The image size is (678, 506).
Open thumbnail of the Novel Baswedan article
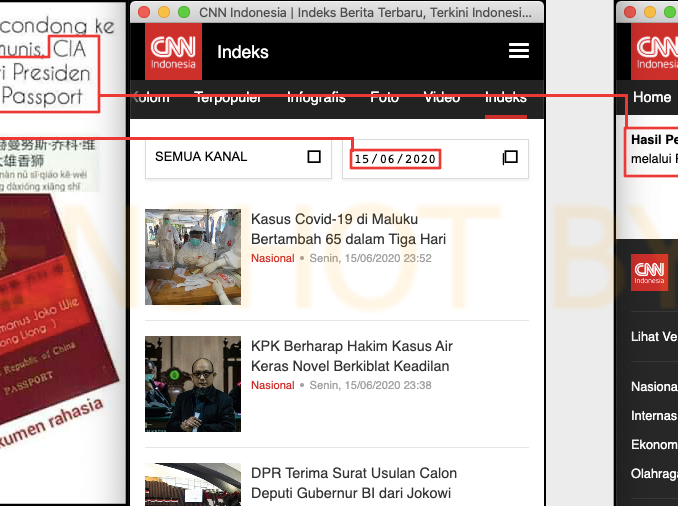click(193, 384)
